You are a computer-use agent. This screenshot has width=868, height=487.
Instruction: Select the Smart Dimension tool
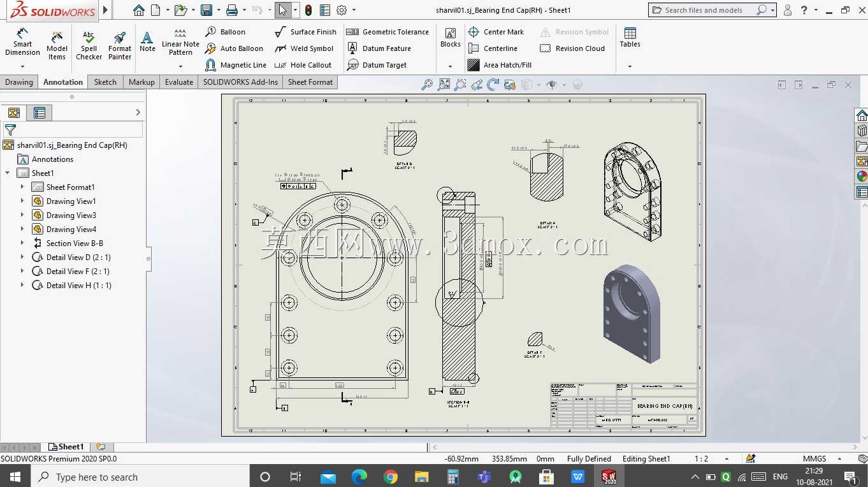pyautogui.click(x=22, y=41)
